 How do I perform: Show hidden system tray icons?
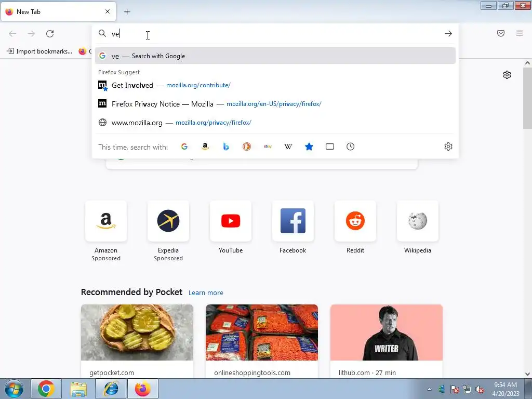(x=429, y=389)
